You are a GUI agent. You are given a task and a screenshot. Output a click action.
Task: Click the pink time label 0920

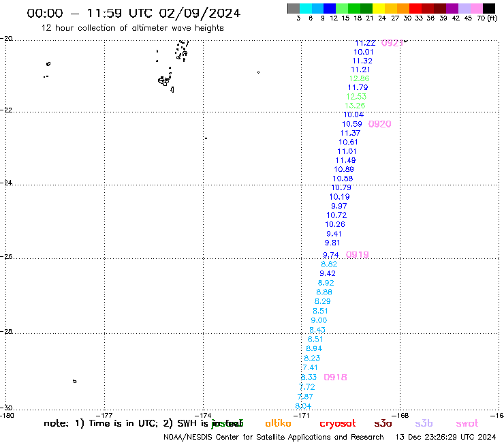coord(379,124)
